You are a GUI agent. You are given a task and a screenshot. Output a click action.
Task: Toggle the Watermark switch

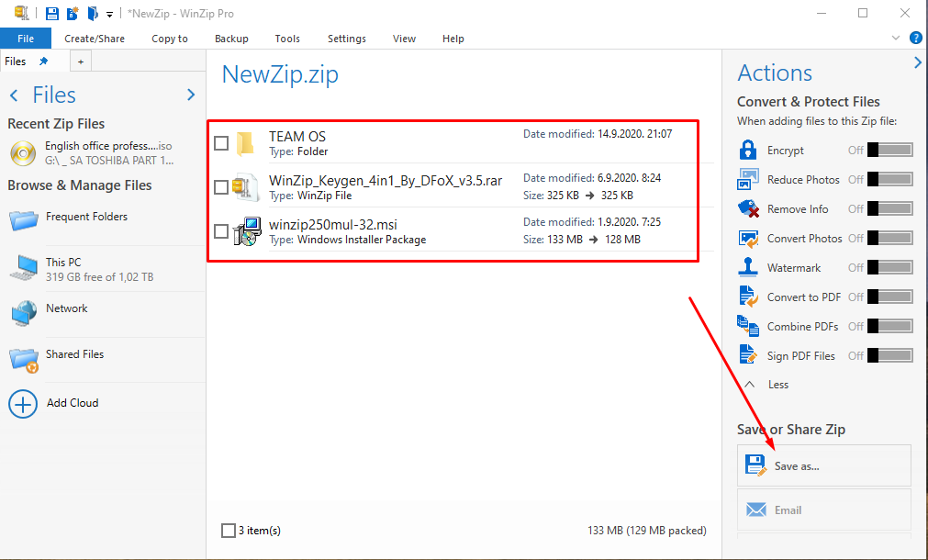(x=890, y=267)
